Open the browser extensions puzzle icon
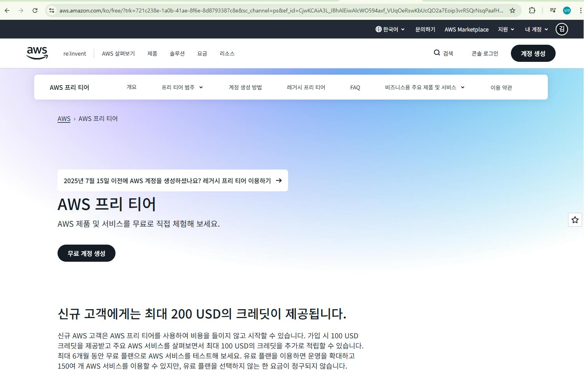Viewport: 584px width, 392px height. tap(532, 10)
